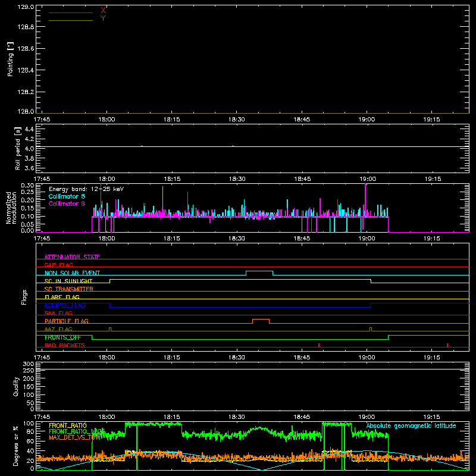This screenshot has width=476, height=476.
Task: Click the BAD_PACKETS flag label
Action: (x=65, y=345)
